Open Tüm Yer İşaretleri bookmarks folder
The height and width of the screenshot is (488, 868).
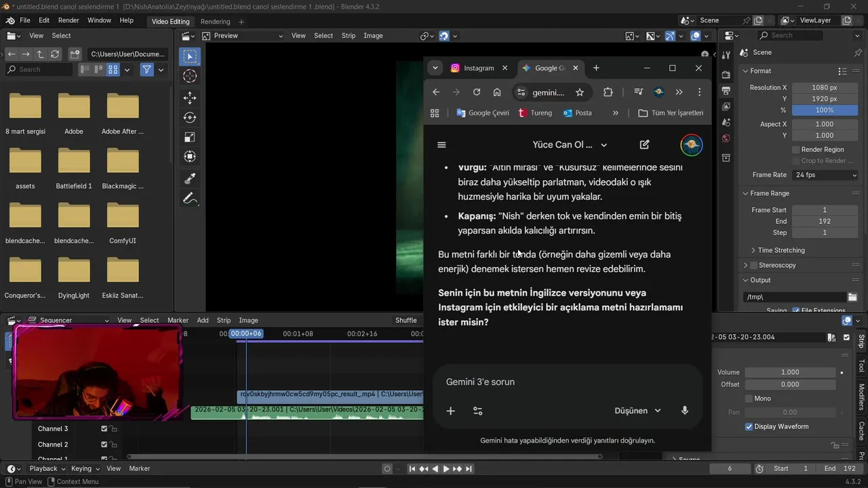coord(671,113)
